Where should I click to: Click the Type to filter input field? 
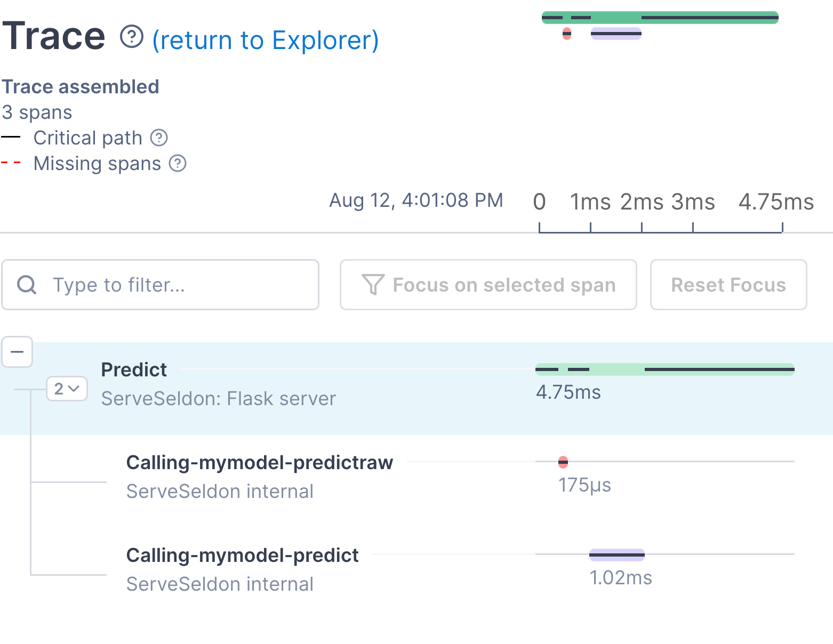click(160, 285)
